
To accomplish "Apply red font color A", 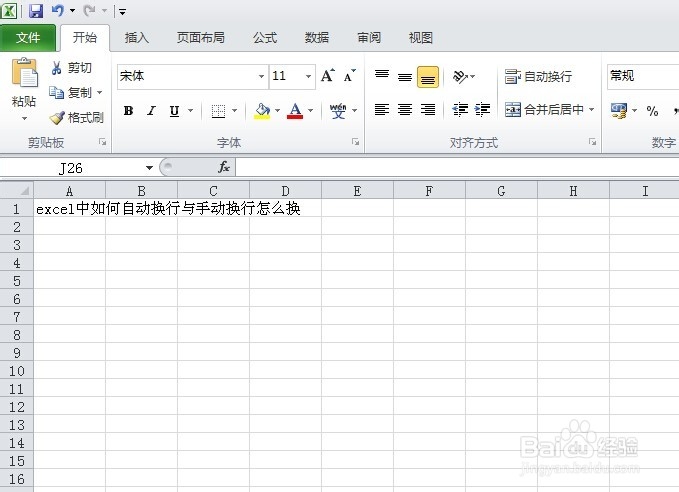I will point(295,111).
